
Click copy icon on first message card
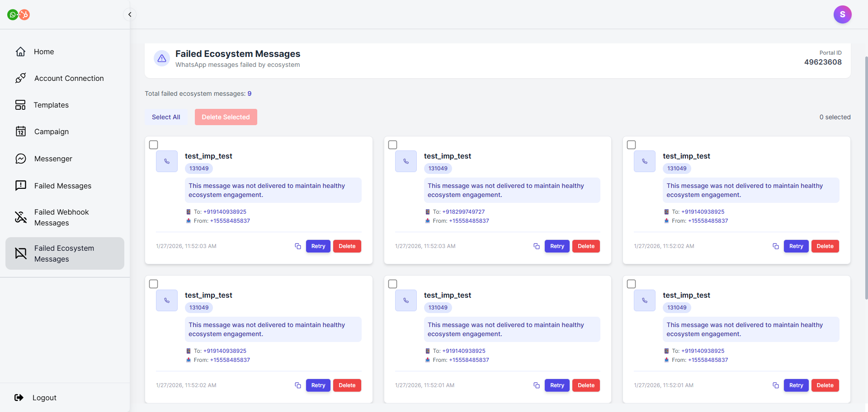[298, 246]
